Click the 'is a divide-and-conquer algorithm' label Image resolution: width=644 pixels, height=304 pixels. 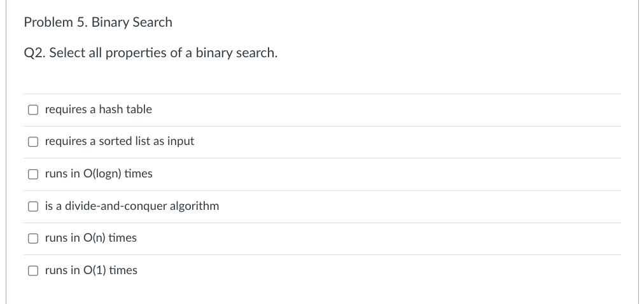[x=132, y=206]
